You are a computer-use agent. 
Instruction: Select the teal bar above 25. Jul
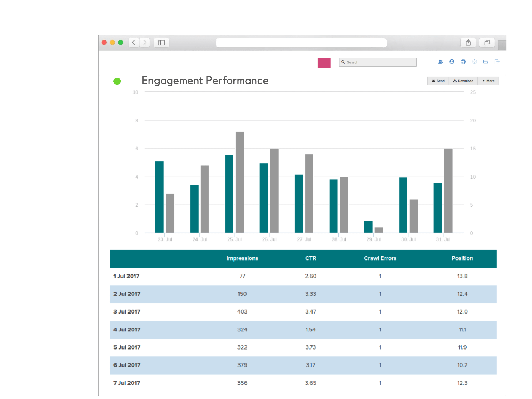pyautogui.click(x=229, y=192)
